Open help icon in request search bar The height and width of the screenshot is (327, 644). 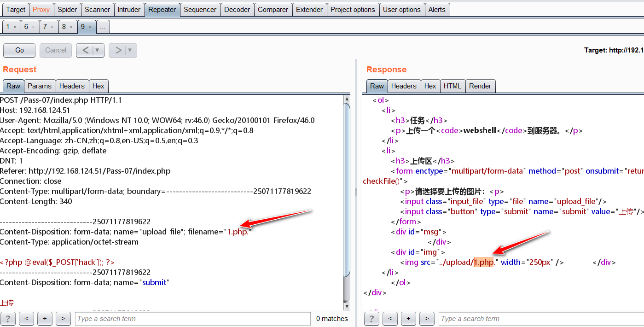coord(8,318)
